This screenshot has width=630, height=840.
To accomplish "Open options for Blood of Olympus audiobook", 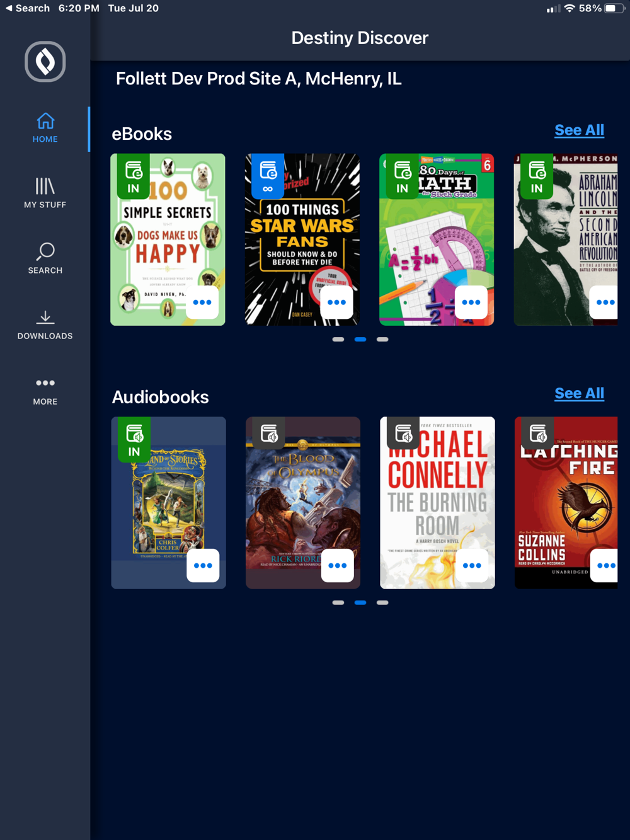I will (x=337, y=566).
